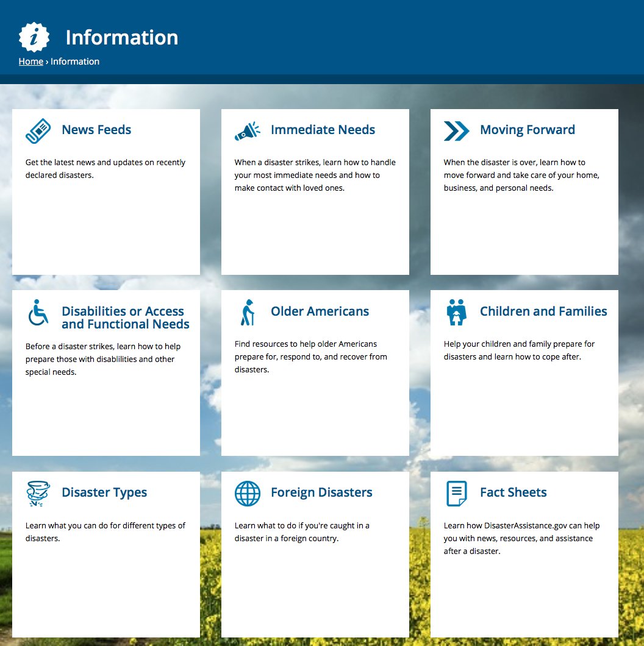Click 'Get the latest news and updates' text
Screen dimensions: 644x646
105,168
